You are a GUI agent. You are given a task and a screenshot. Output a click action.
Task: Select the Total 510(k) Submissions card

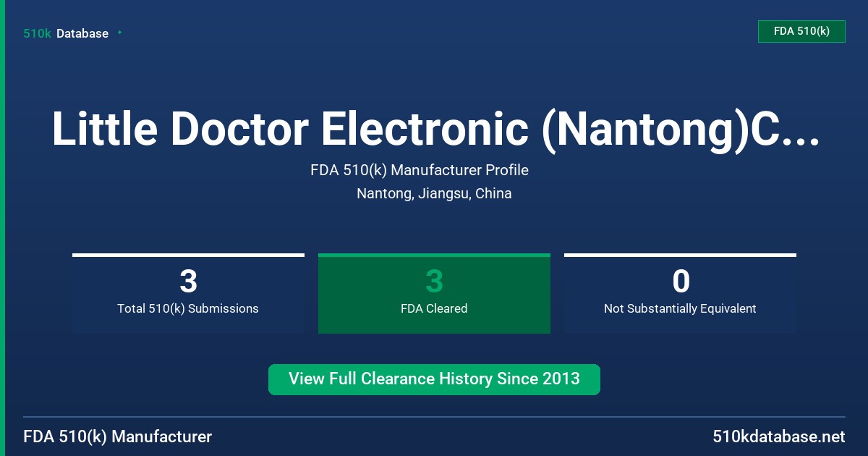tap(188, 294)
